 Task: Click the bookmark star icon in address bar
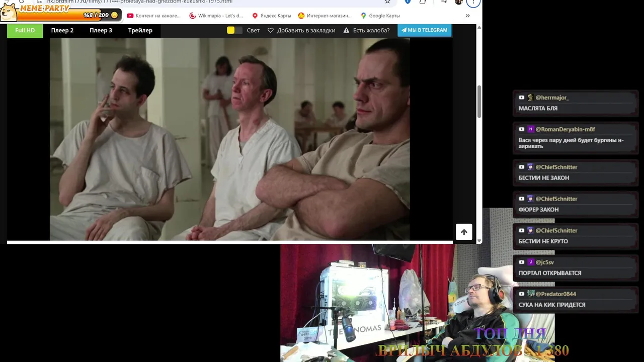click(387, 2)
